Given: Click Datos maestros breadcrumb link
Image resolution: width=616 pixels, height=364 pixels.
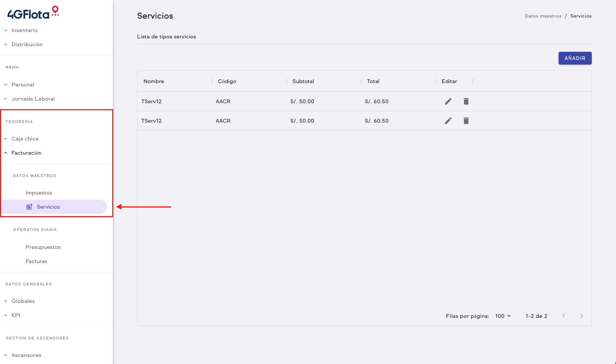Looking at the screenshot, I should click(x=543, y=16).
